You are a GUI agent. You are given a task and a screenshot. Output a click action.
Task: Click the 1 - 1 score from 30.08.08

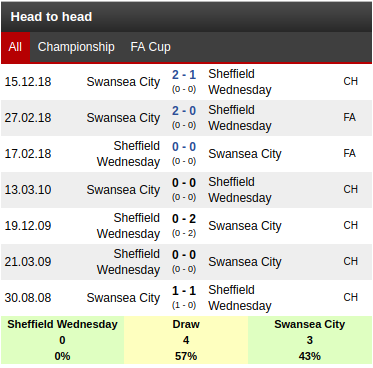point(184,291)
